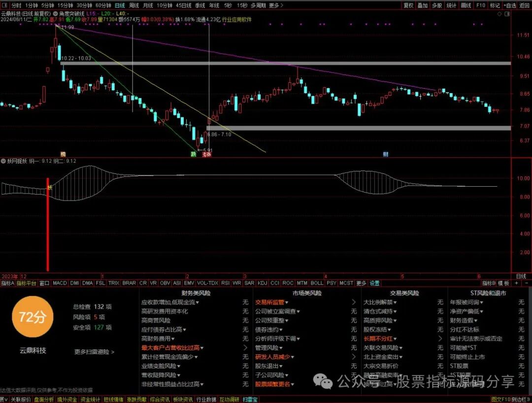Expand the 更多 periods menu at top
The height and width of the screenshot is (403, 532).
(x=276, y=5)
